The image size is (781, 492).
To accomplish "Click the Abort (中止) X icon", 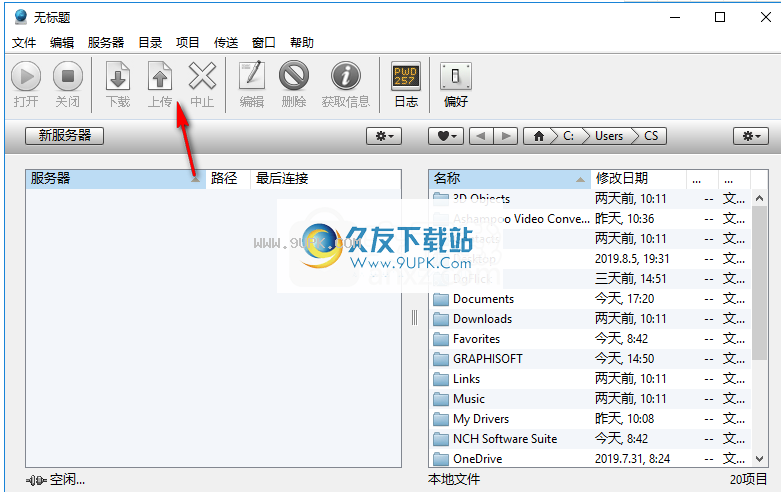I will 202,77.
